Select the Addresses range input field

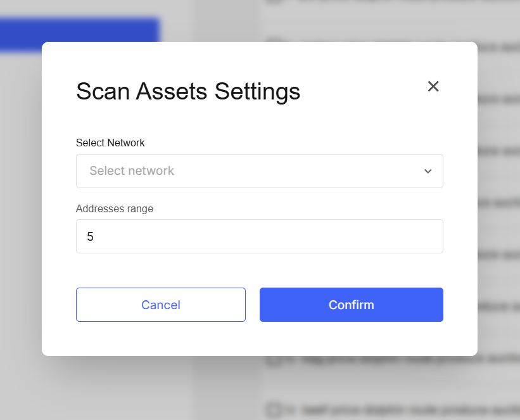point(260,236)
